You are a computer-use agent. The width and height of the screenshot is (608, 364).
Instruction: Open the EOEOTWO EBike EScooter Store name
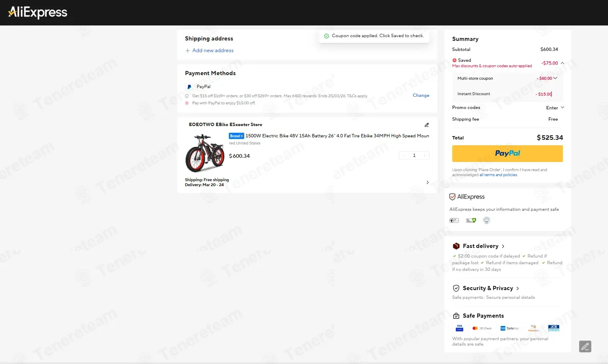225,125
